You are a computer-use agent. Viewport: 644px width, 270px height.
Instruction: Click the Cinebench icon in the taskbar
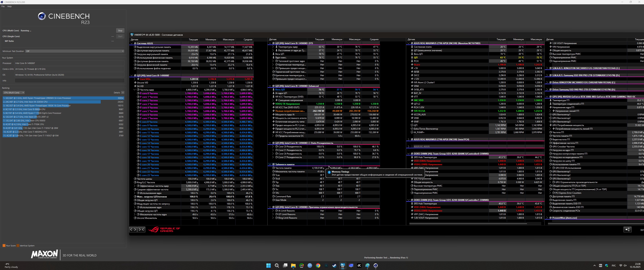click(376, 265)
